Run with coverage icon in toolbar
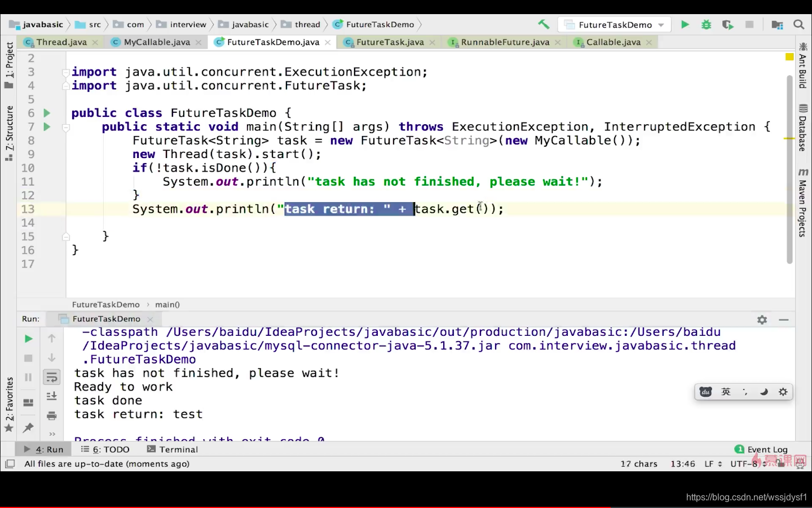Image resolution: width=812 pixels, height=508 pixels. 727,24
